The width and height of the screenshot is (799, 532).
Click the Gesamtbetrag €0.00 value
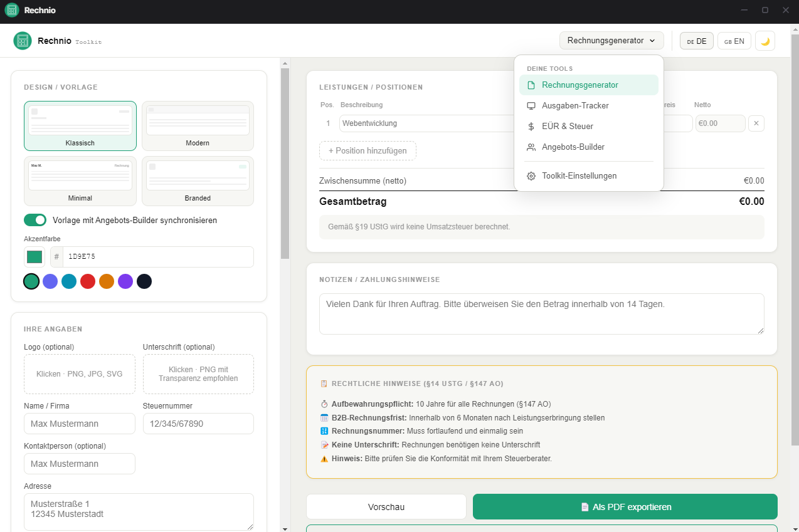(x=752, y=202)
